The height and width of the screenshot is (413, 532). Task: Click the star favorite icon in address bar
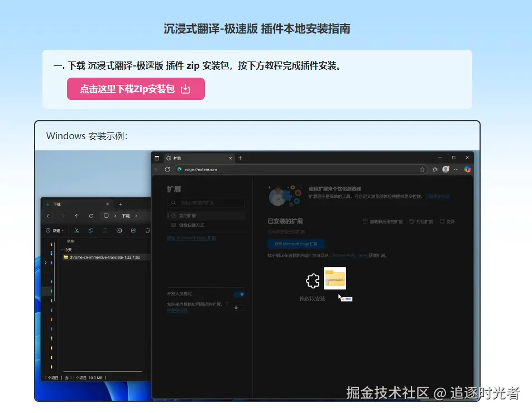422,169
